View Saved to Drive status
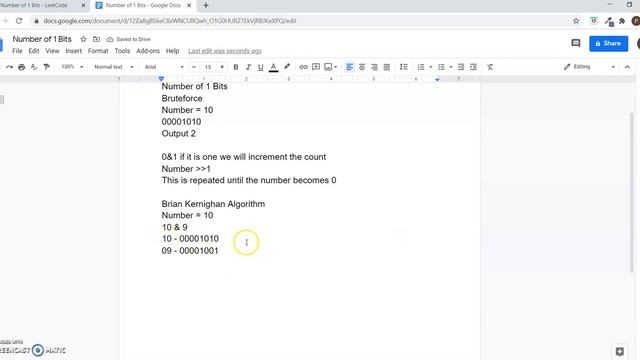640x360 pixels. pos(129,39)
